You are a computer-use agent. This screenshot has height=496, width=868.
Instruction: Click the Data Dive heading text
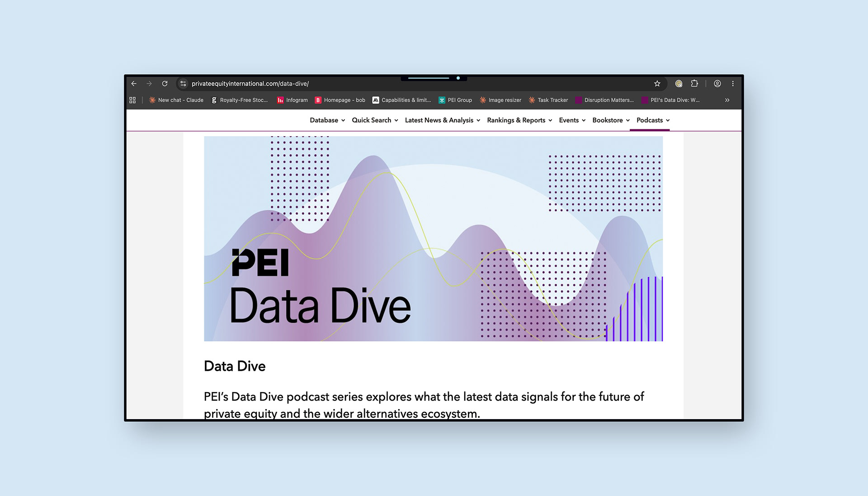click(x=235, y=366)
